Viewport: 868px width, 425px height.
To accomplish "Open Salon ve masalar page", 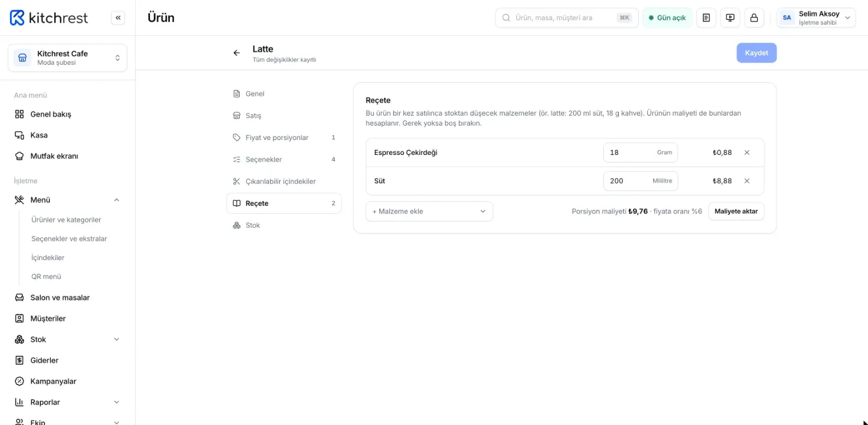I will click(68, 298).
